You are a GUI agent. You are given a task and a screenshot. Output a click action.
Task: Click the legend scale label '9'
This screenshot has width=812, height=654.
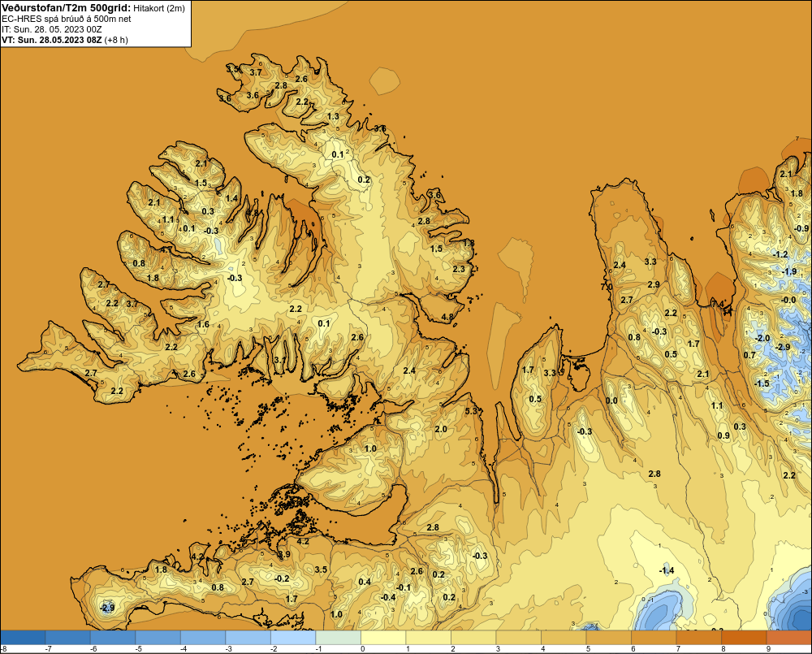click(768, 649)
